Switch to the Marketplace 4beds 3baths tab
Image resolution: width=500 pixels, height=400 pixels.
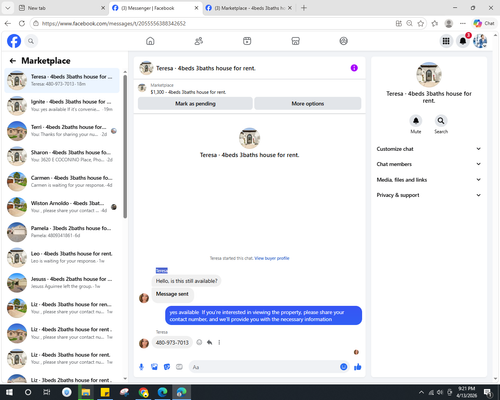[249, 8]
